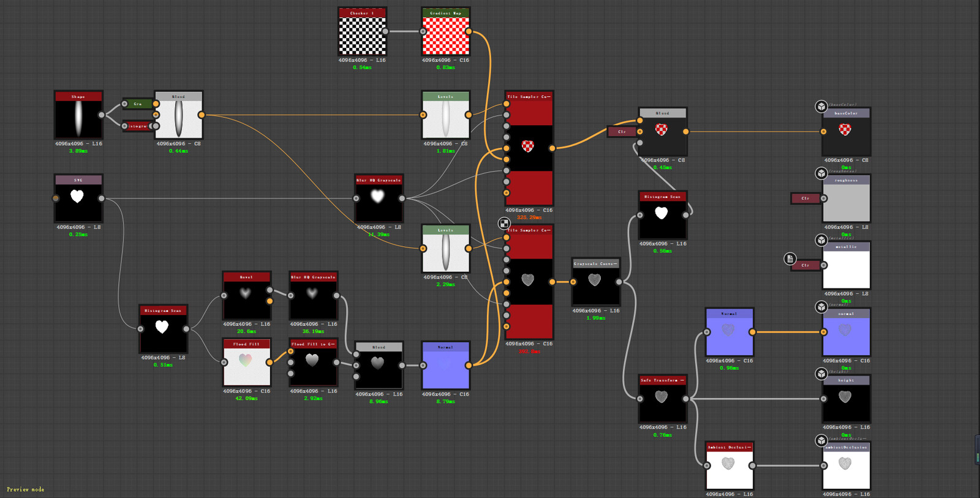Image resolution: width=980 pixels, height=498 pixels.
Task: Click the 'Preview mode' label
Action: (25, 489)
